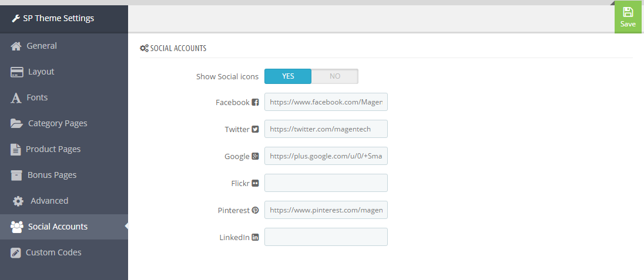Viewport: 644px width, 280px height.
Task: Open the Custom Codes tab
Action: [x=64, y=253]
